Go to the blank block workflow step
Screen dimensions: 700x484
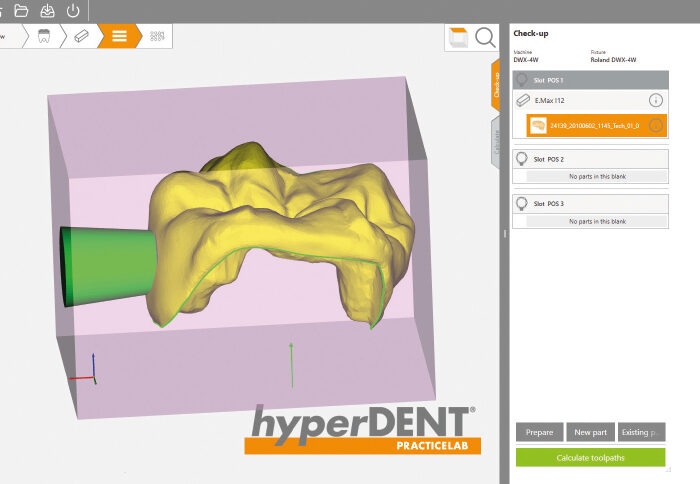81,36
